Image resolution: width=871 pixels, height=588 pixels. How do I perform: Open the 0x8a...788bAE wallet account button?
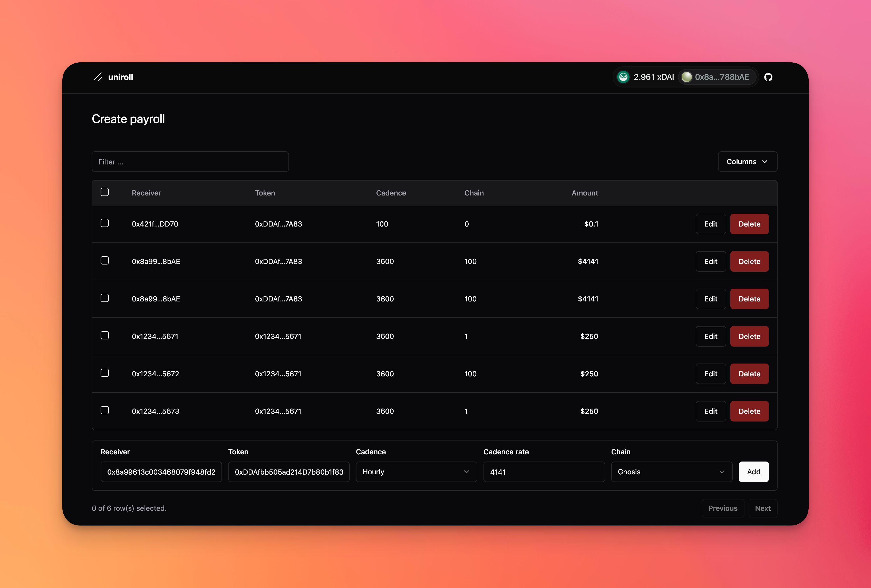tap(717, 77)
